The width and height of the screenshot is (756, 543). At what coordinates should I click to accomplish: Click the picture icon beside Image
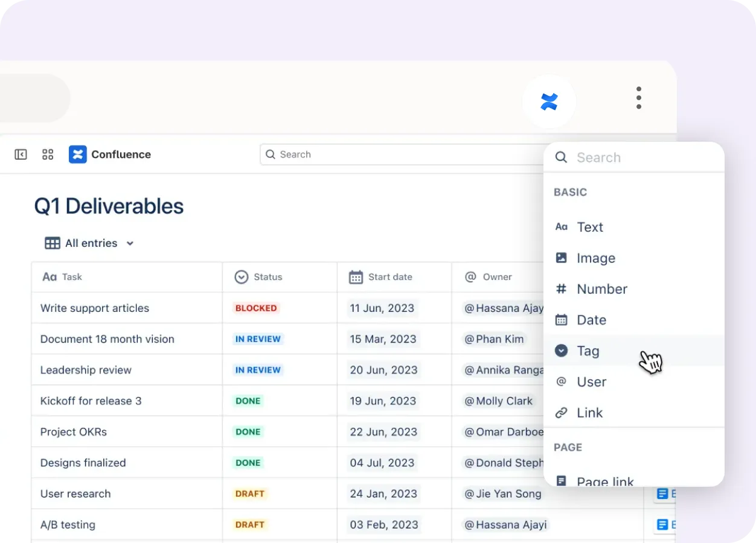coord(561,258)
